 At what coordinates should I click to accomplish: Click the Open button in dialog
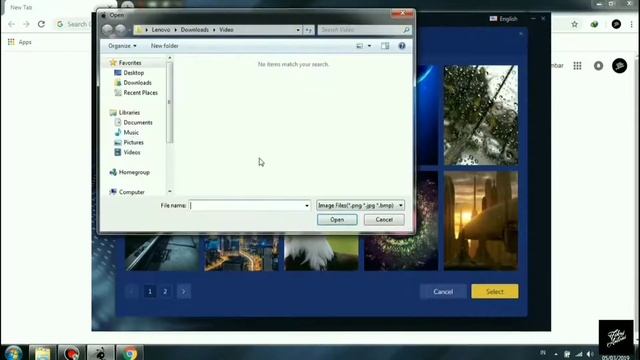click(337, 220)
